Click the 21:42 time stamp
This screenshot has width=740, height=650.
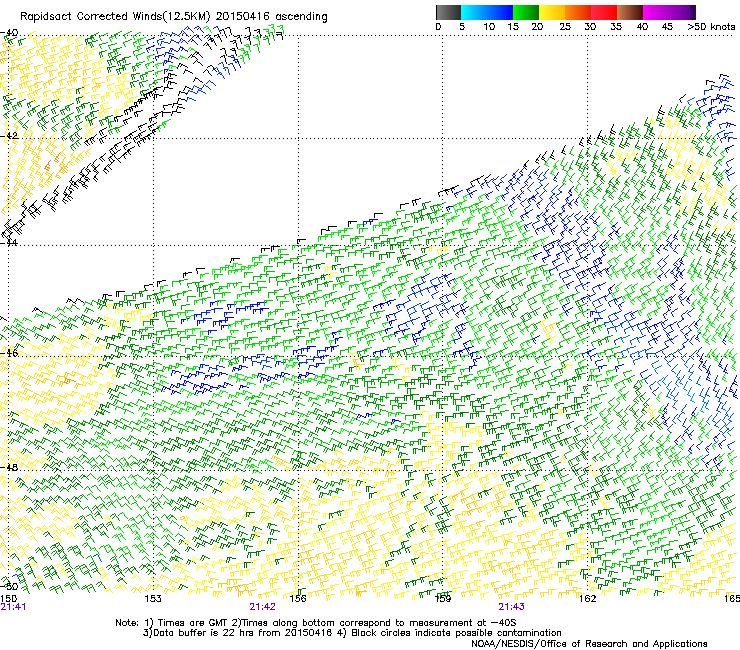coord(262,607)
